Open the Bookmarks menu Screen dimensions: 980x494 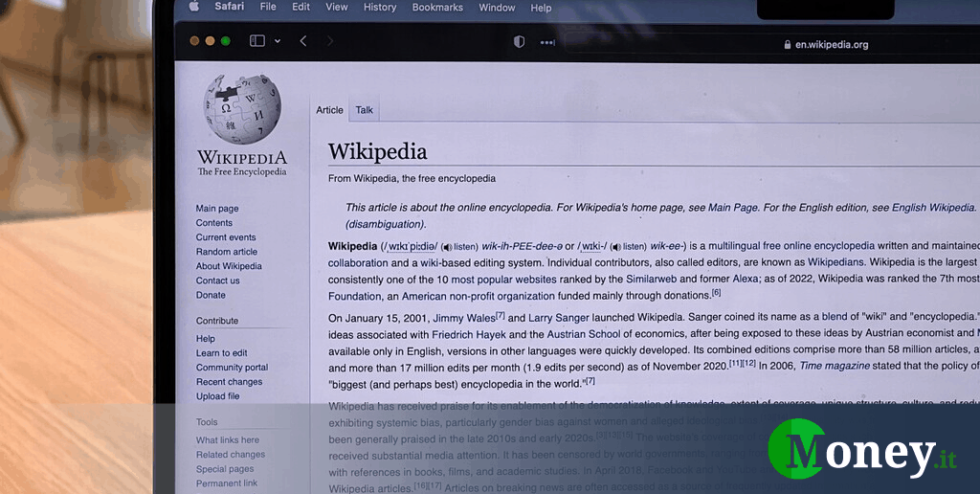pos(436,8)
